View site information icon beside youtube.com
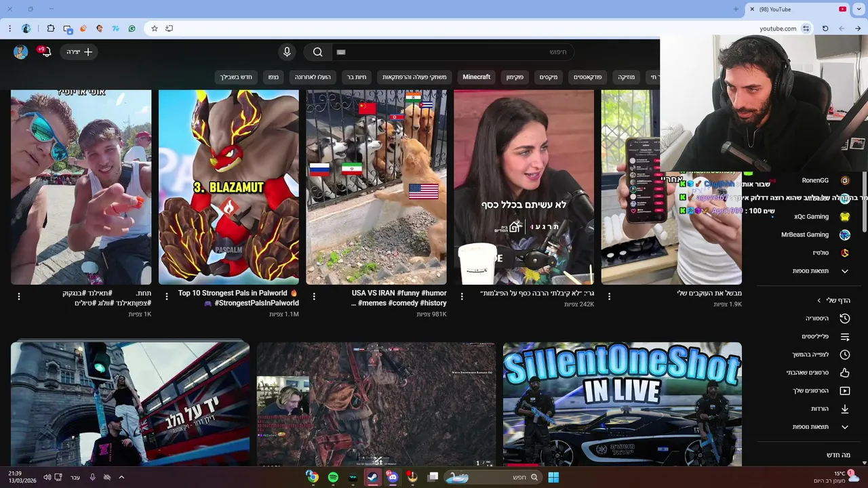 [x=806, y=28]
